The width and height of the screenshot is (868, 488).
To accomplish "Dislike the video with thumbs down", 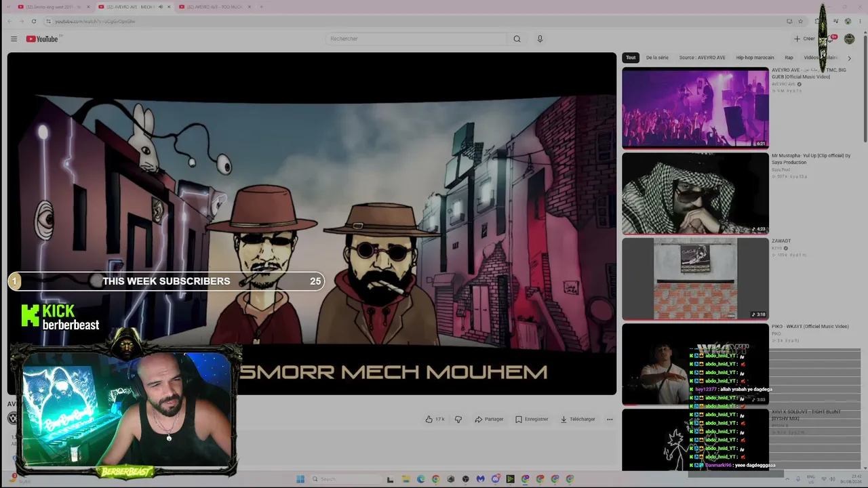I will coord(458,419).
